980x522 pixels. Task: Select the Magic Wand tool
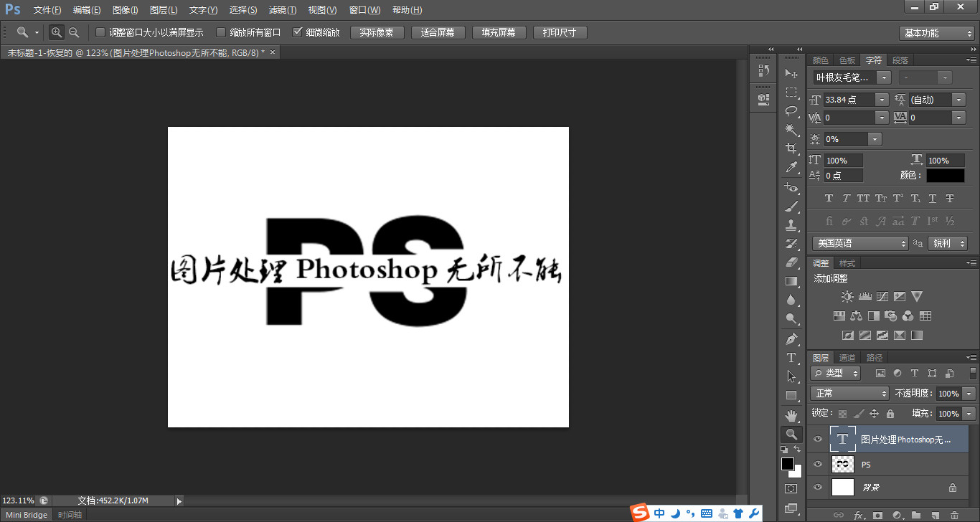(x=791, y=129)
